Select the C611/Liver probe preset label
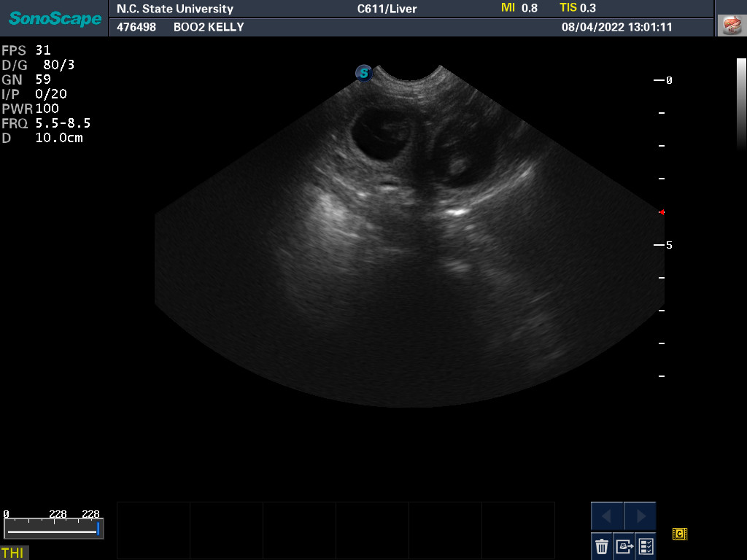747x560 pixels. pyautogui.click(x=387, y=9)
